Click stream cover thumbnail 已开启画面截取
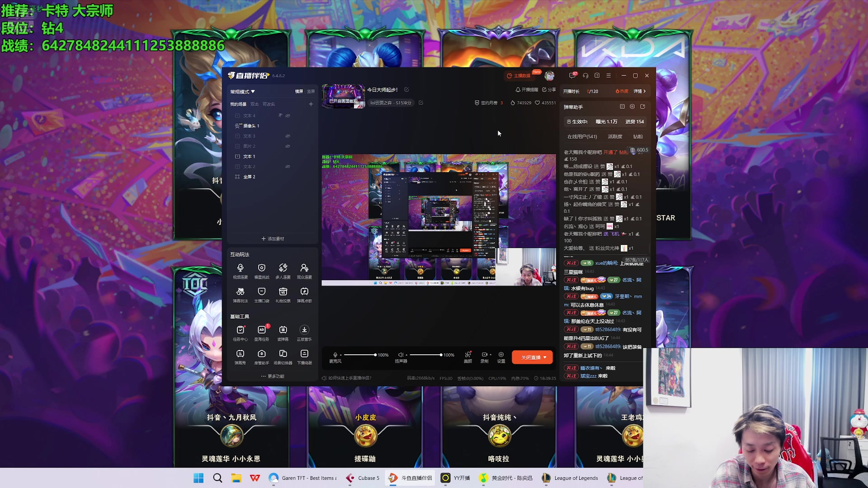Screen dimensions: 868x488 (343, 96)
